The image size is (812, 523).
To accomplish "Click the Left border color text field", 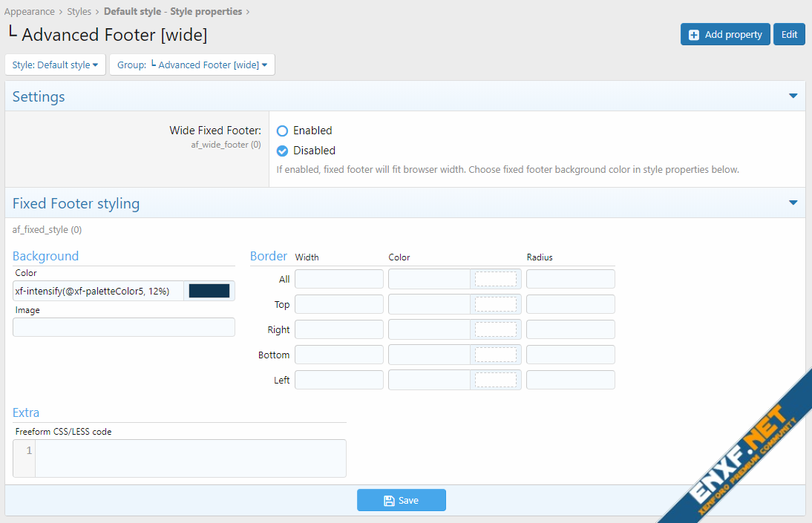I will pyautogui.click(x=429, y=380).
